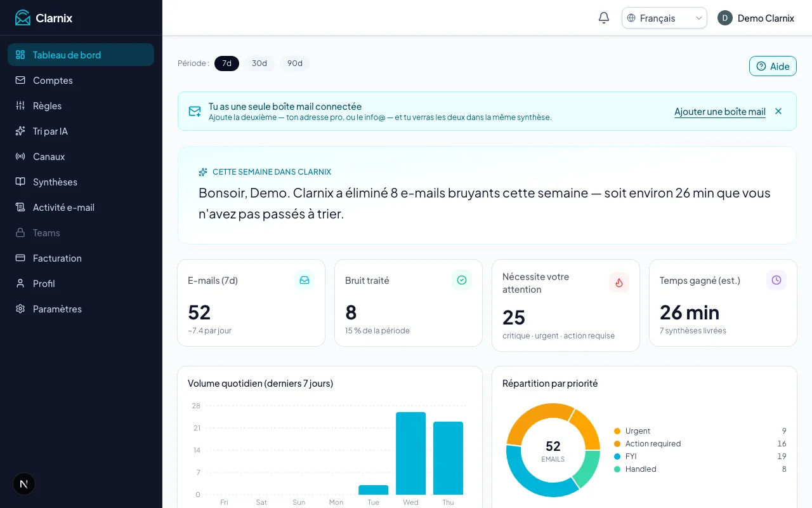Click the Urgent legend color dot

[x=617, y=431]
